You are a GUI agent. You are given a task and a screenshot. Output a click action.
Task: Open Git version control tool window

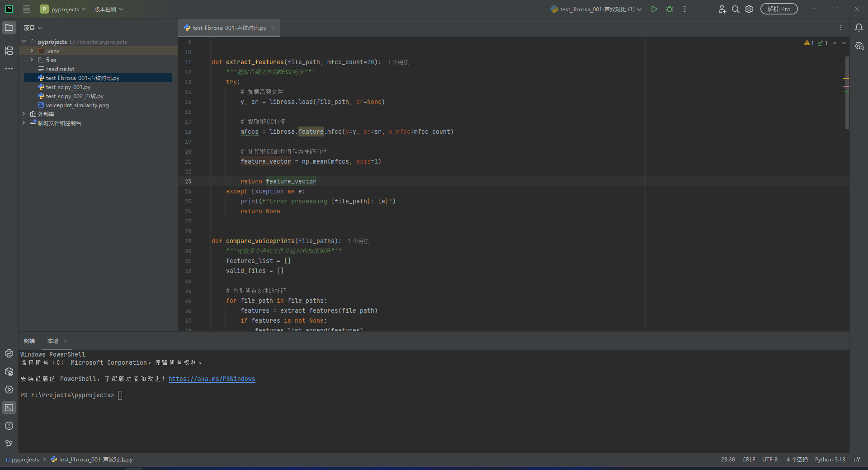(9, 444)
